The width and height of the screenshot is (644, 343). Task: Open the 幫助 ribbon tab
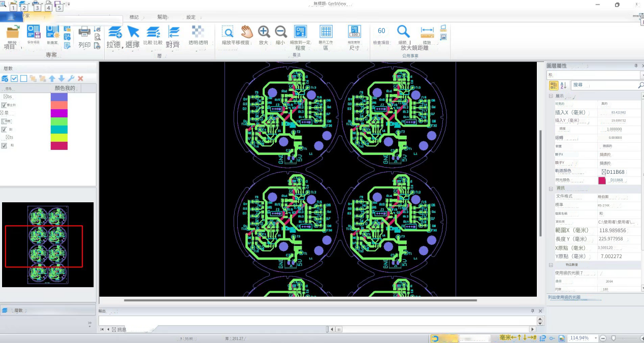162,17
